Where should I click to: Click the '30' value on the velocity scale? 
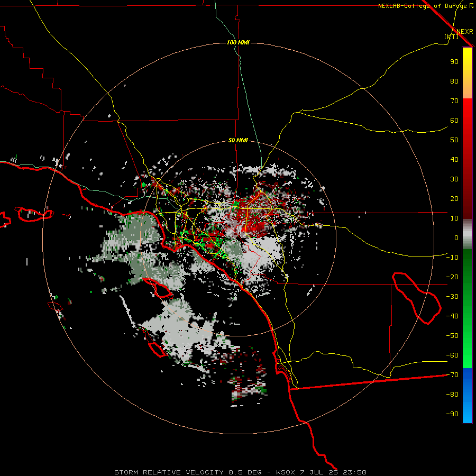click(454, 179)
